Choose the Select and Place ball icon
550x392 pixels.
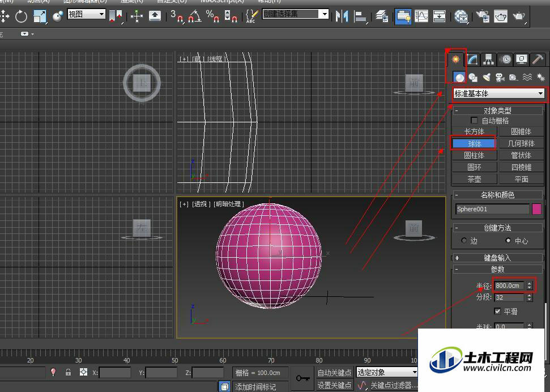(x=58, y=16)
